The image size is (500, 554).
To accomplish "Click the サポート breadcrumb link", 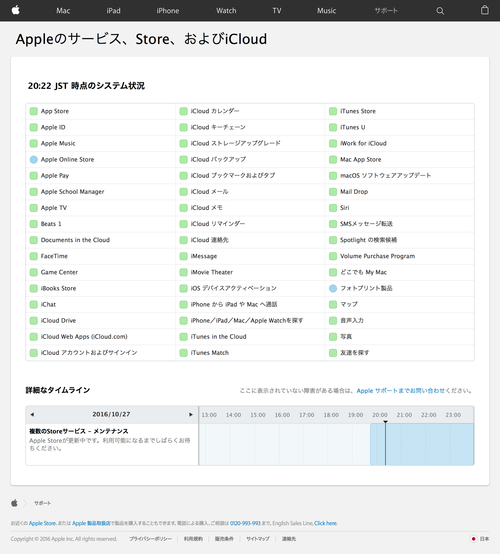I will pos(42,503).
